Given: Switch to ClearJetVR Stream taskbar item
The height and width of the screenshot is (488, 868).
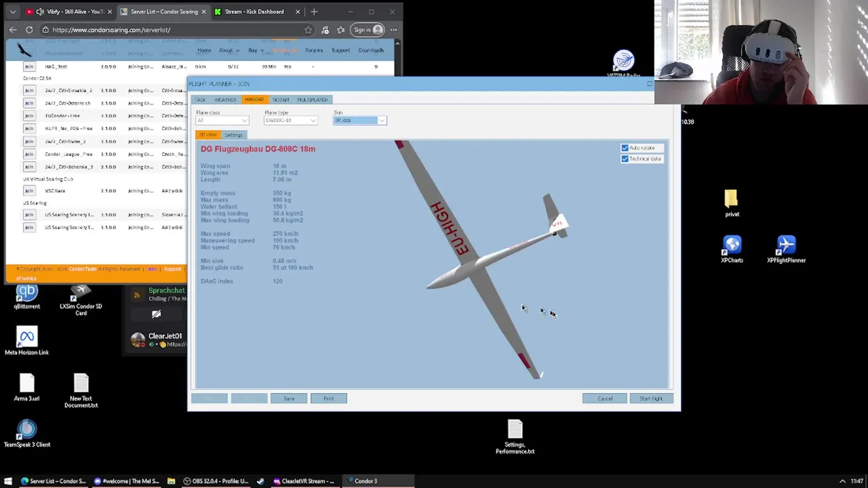Looking at the screenshot, I should point(304,481).
